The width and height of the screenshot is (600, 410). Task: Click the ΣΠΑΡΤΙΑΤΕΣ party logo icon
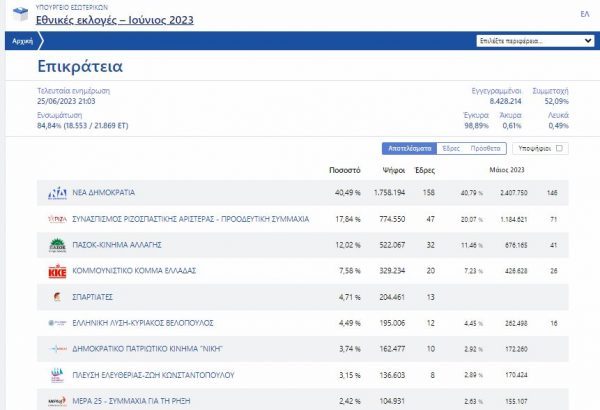(x=58, y=297)
